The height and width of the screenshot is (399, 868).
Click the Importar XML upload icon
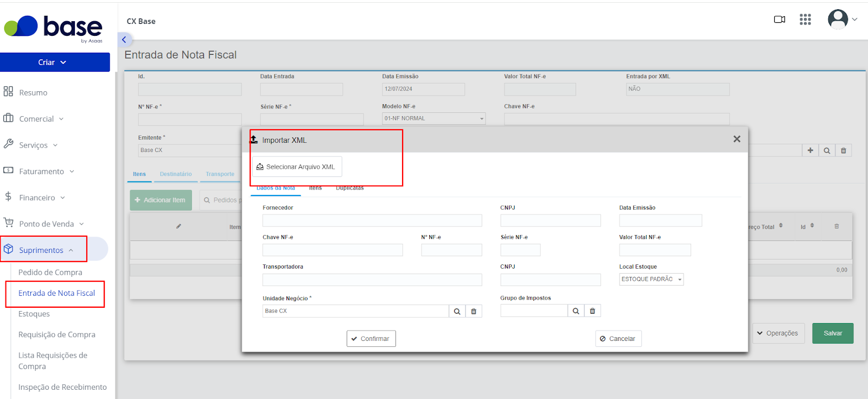tap(254, 140)
